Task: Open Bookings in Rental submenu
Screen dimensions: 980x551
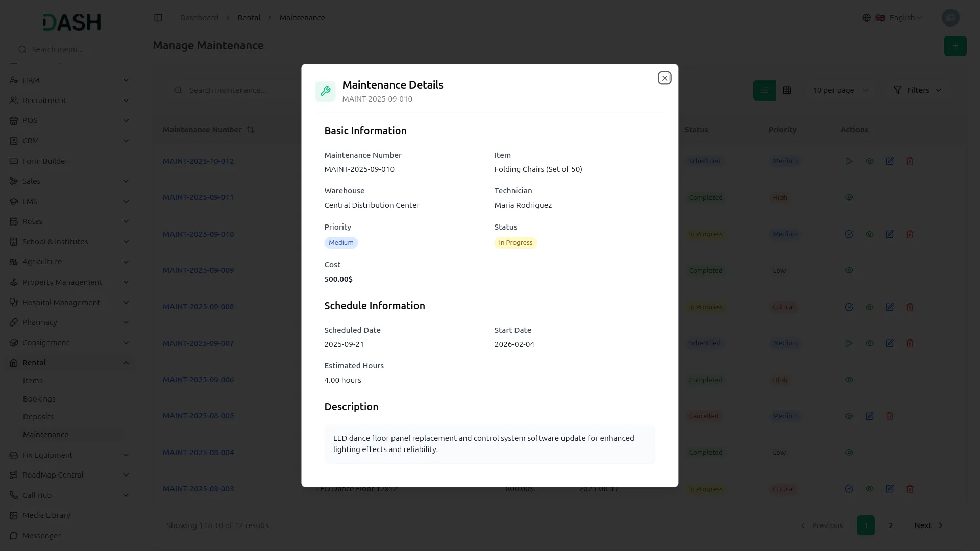Action: pyautogui.click(x=39, y=399)
